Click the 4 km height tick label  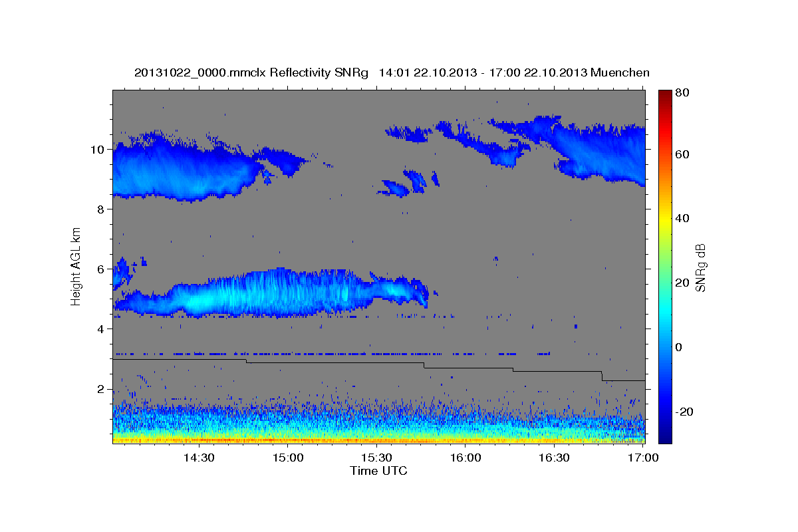click(101, 329)
